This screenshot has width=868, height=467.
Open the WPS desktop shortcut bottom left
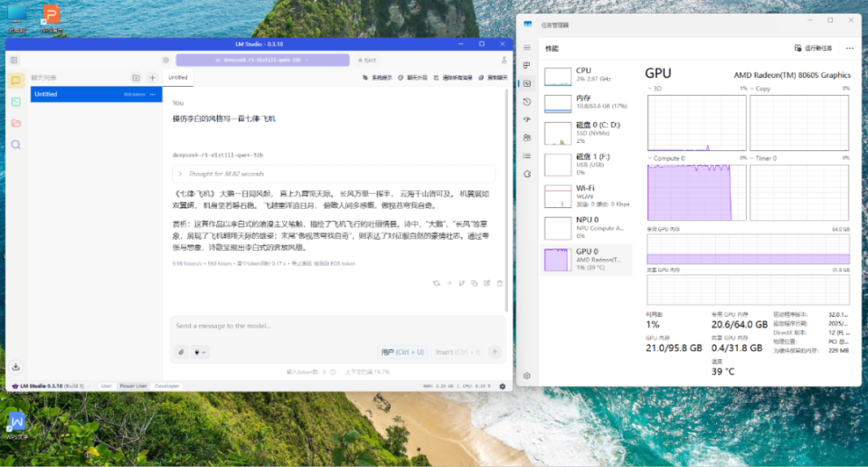coord(16,425)
